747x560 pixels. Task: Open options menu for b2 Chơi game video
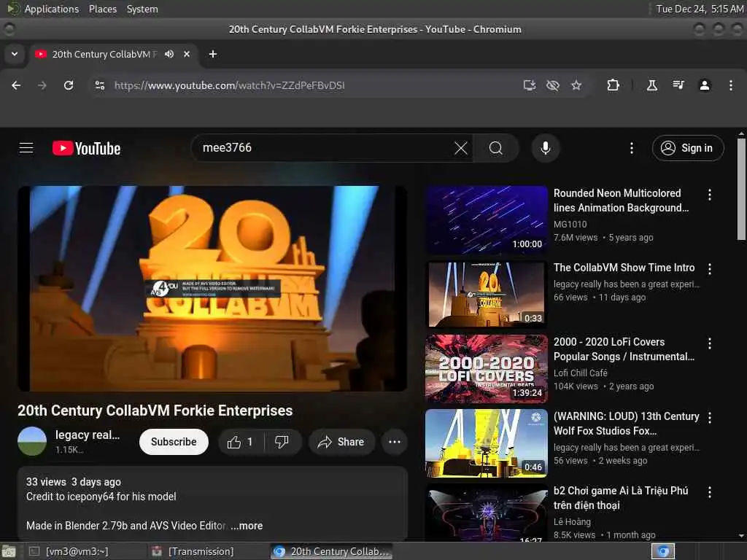(x=709, y=492)
